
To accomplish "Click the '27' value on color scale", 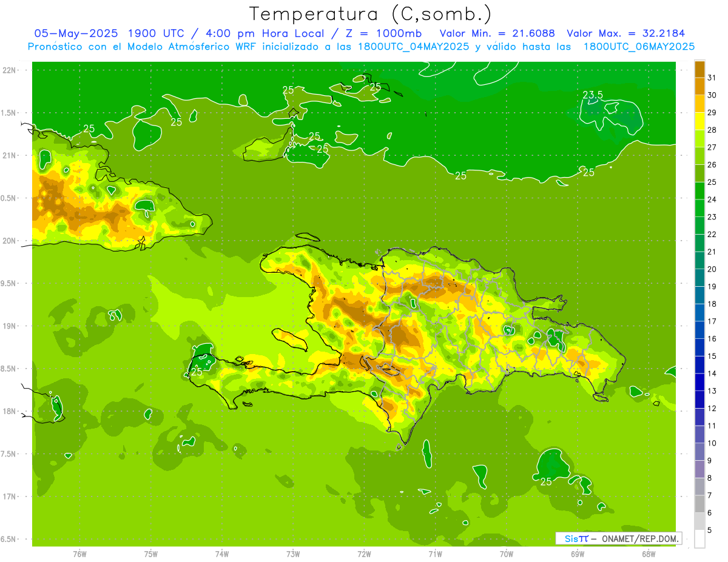I will pyautogui.click(x=712, y=147).
